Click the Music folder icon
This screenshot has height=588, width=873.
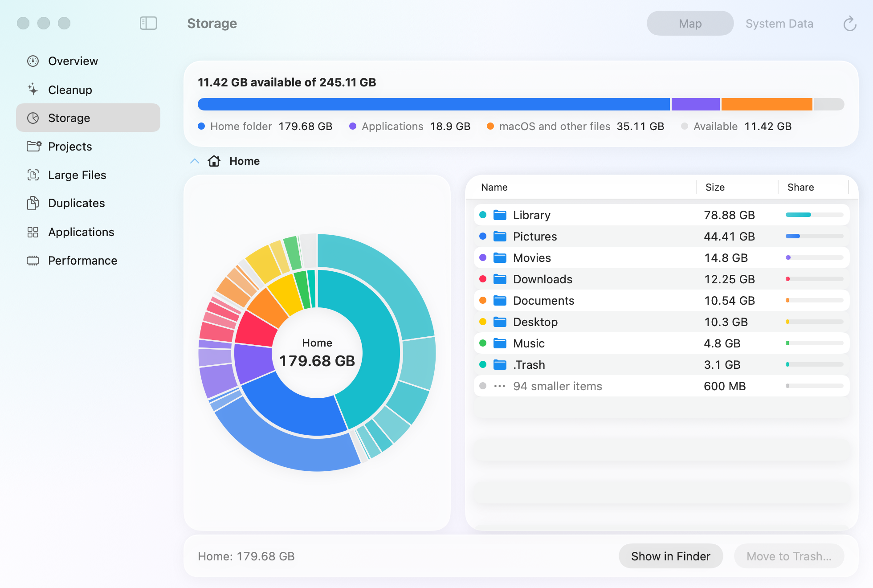click(x=500, y=343)
